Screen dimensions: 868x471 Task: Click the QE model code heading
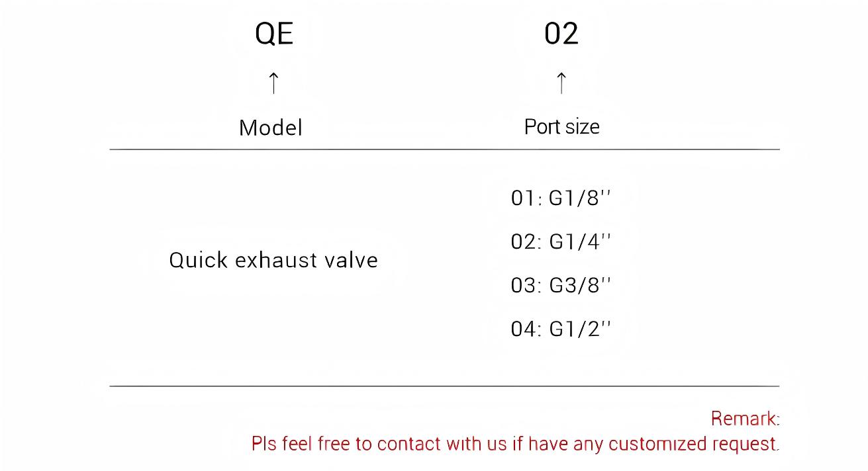tap(274, 34)
